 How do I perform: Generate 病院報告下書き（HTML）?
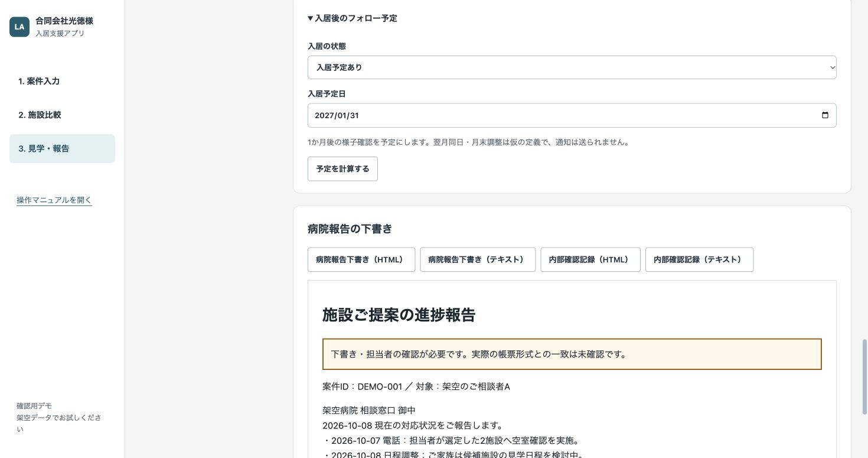pyautogui.click(x=361, y=259)
